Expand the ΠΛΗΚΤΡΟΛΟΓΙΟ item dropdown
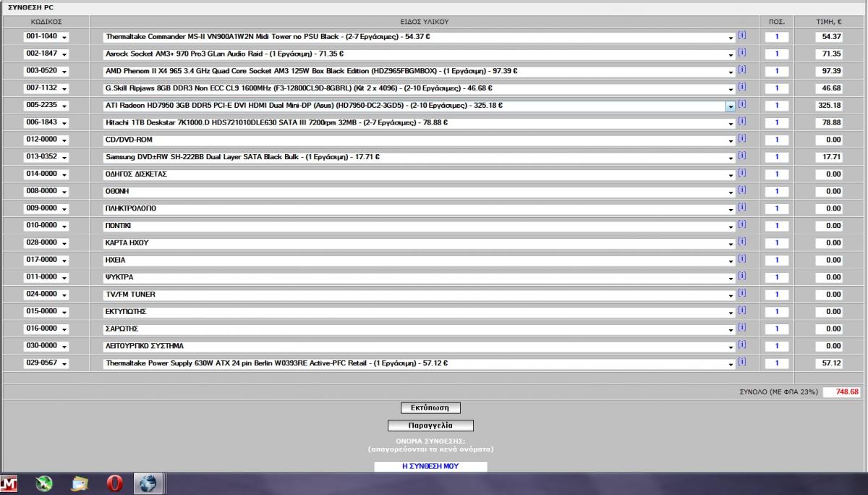 point(731,208)
